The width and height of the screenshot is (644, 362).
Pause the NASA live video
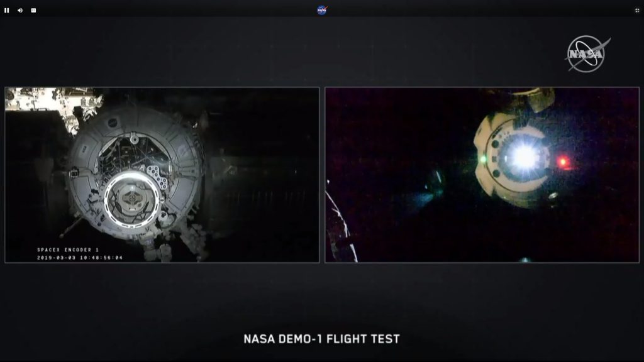coord(7,10)
